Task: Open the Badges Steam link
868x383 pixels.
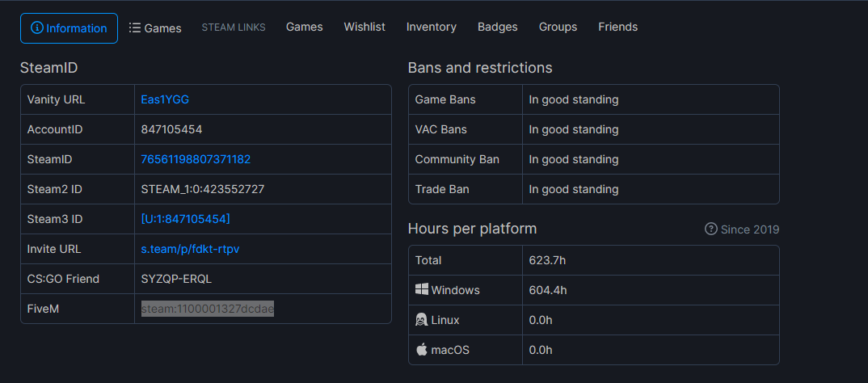Action: [498, 27]
